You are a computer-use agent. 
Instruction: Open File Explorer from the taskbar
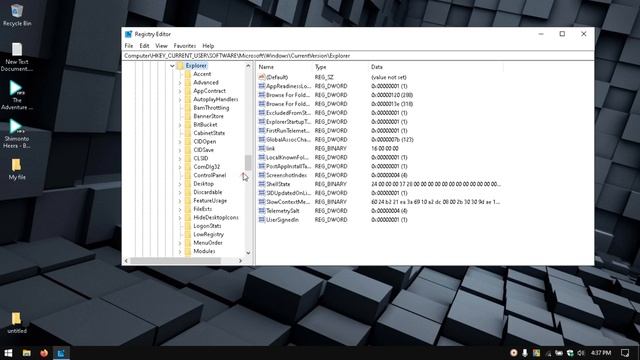(27, 353)
